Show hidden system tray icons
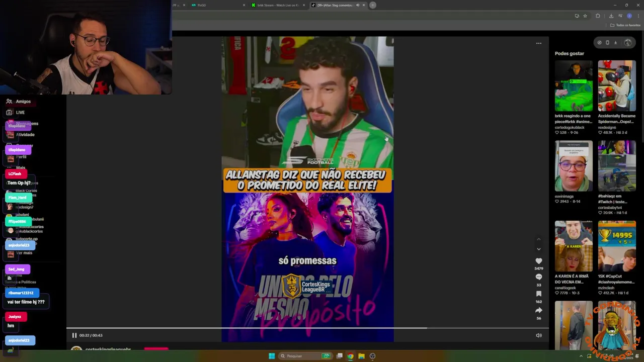The height and width of the screenshot is (362, 644). [581, 356]
